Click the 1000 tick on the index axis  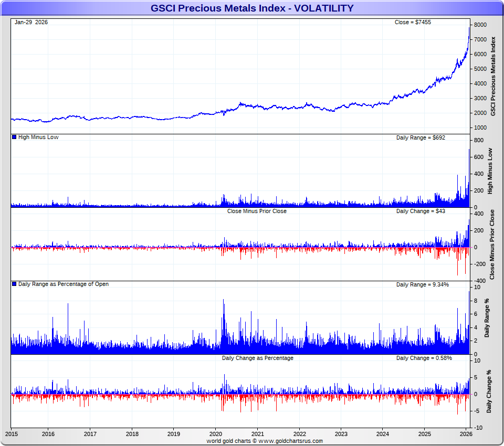(x=480, y=128)
